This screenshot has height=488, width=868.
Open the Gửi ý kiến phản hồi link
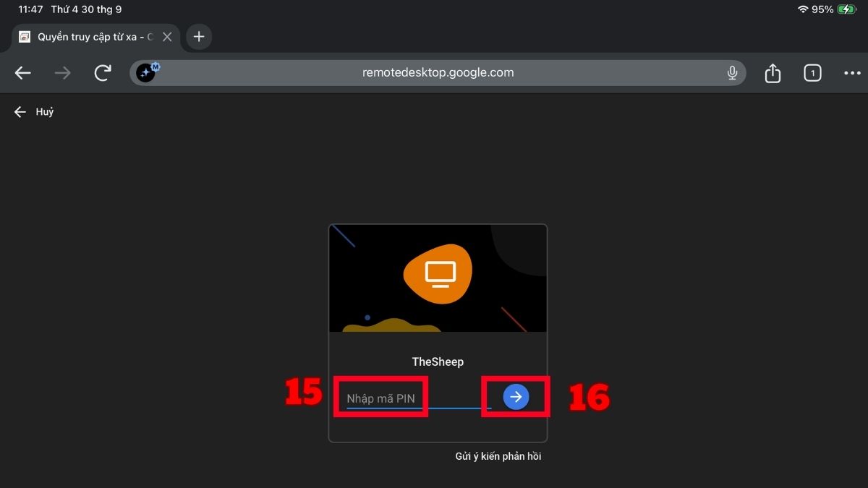pos(498,456)
